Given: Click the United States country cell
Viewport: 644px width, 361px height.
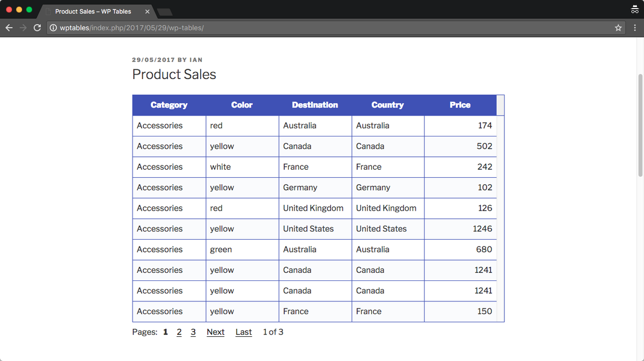Looking at the screenshot, I should [388, 229].
